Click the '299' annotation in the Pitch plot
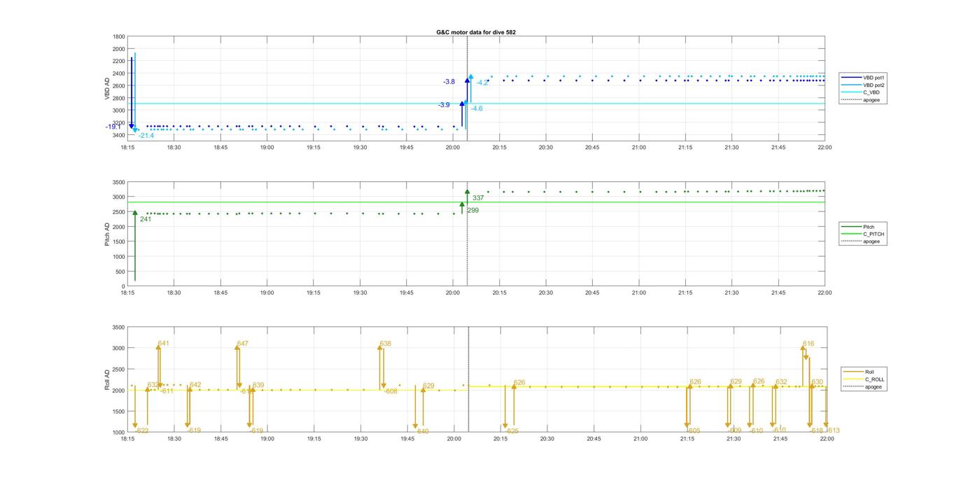Screen dimensions: 980x485 click(472, 210)
